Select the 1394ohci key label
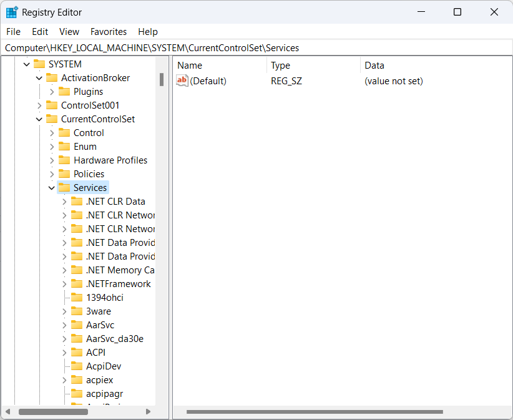The image size is (513, 420). [105, 298]
